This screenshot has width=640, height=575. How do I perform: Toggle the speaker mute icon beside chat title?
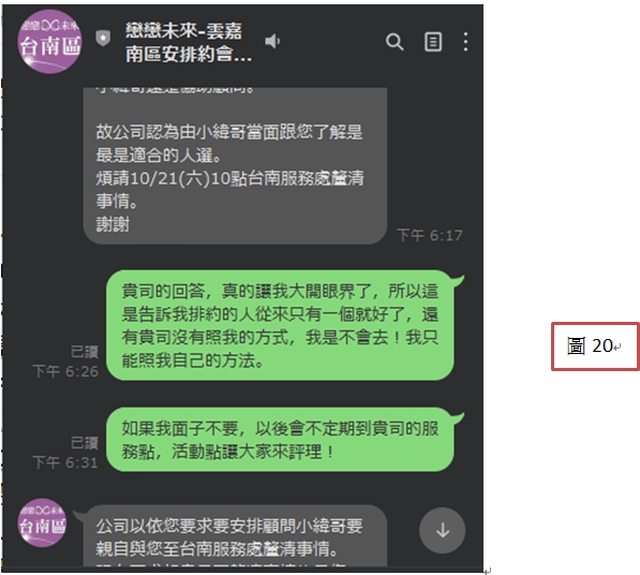click(272, 41)
